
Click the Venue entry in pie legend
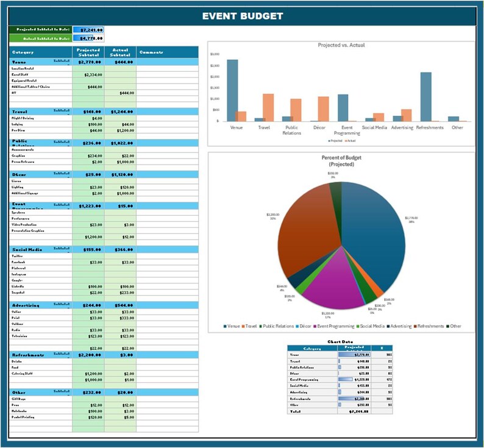pos(232,326)
